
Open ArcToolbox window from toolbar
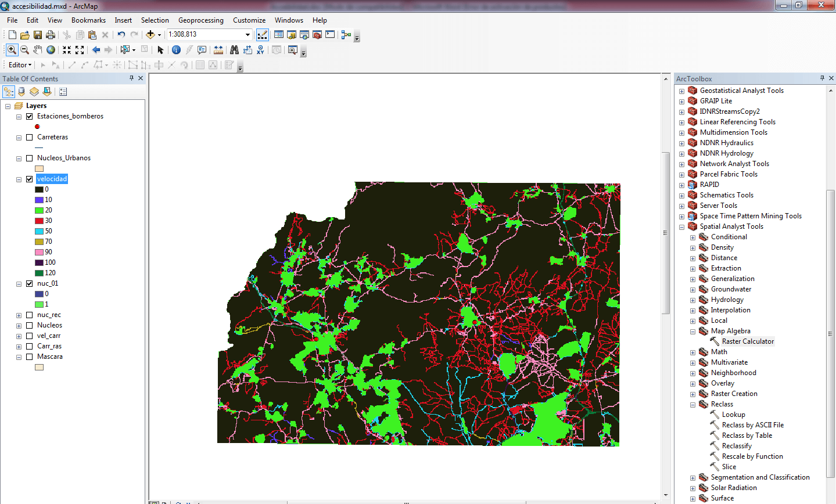[x=317, y=35]
